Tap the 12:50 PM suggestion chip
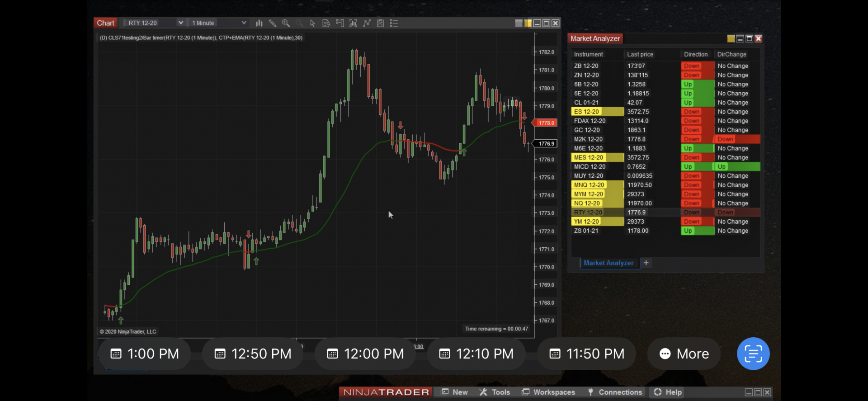 point(253,354)
